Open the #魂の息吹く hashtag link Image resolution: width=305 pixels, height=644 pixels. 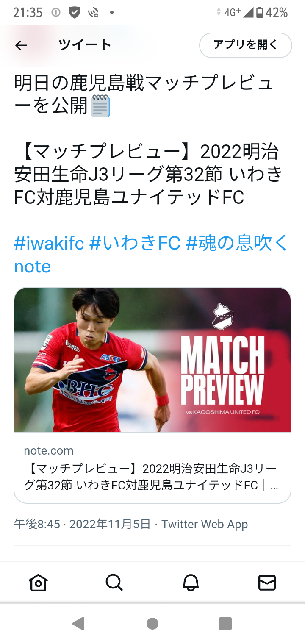click(151, 255)
